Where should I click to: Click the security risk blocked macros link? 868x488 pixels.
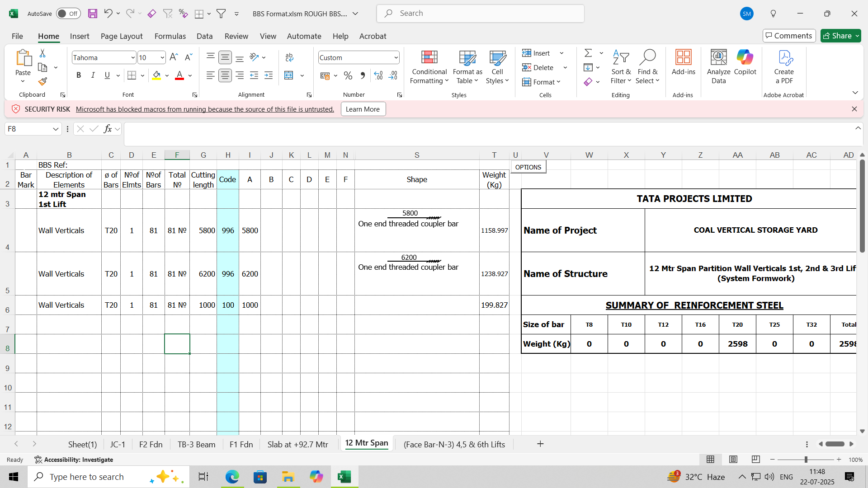click(x=205, y=109)
